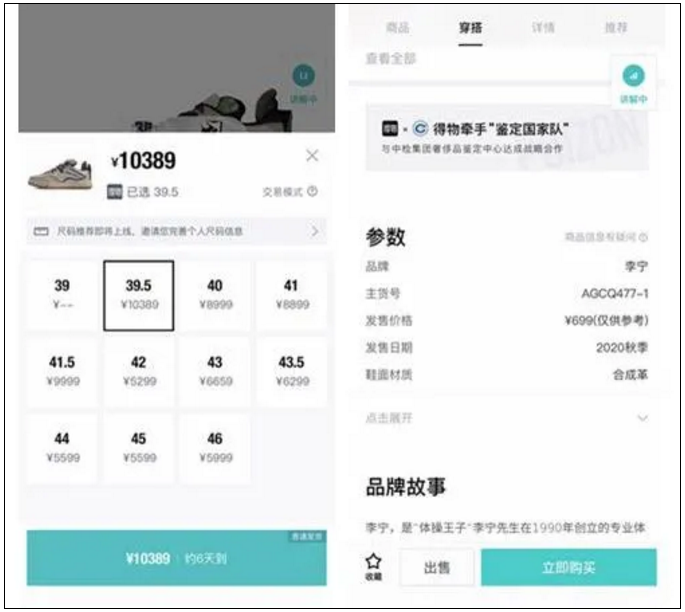The width and height of the screenshot is (685, 612).
Task: Tap the C certification logo in banner
Action: tap(420, 129)
